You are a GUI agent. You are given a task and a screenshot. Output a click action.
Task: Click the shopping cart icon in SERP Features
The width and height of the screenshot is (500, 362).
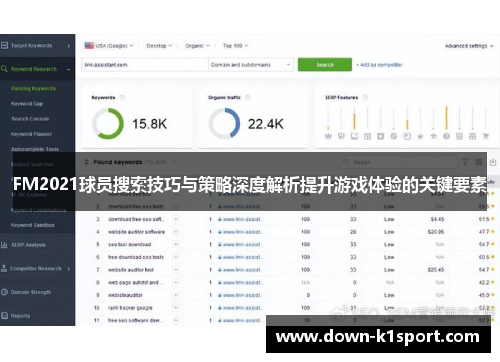(486, 136)
